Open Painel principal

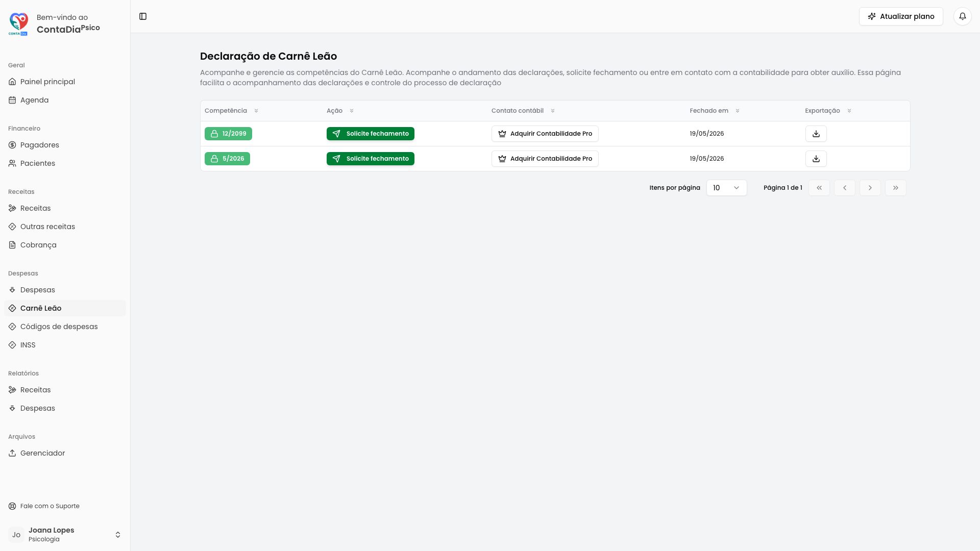coord(65,82)
